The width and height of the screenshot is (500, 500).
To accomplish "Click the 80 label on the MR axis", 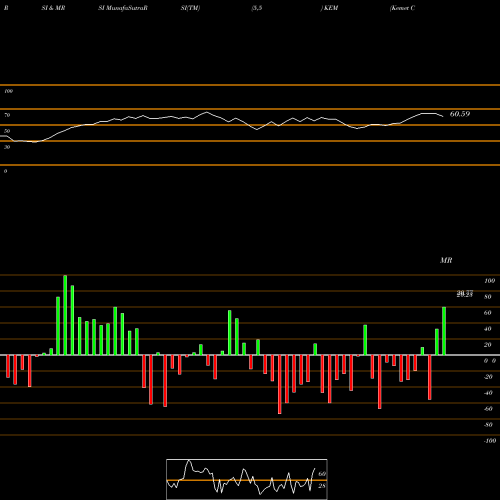I will [x=488, y=297].
